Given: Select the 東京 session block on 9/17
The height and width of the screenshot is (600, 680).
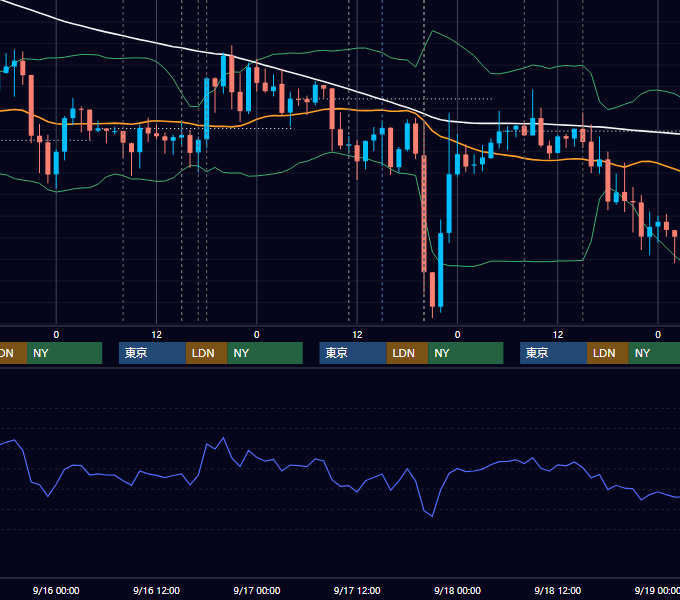Looking at the screenshot, I should coord(353,353).
